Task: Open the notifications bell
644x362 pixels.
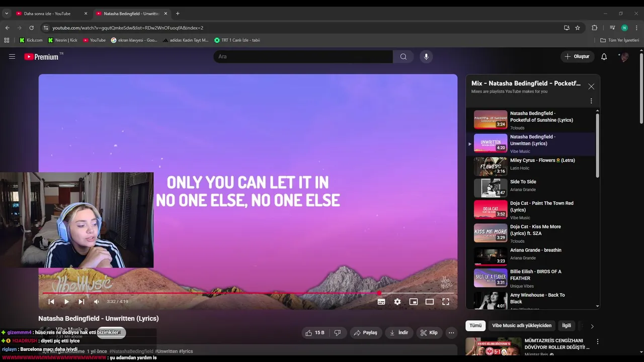Action: (604, 57)
